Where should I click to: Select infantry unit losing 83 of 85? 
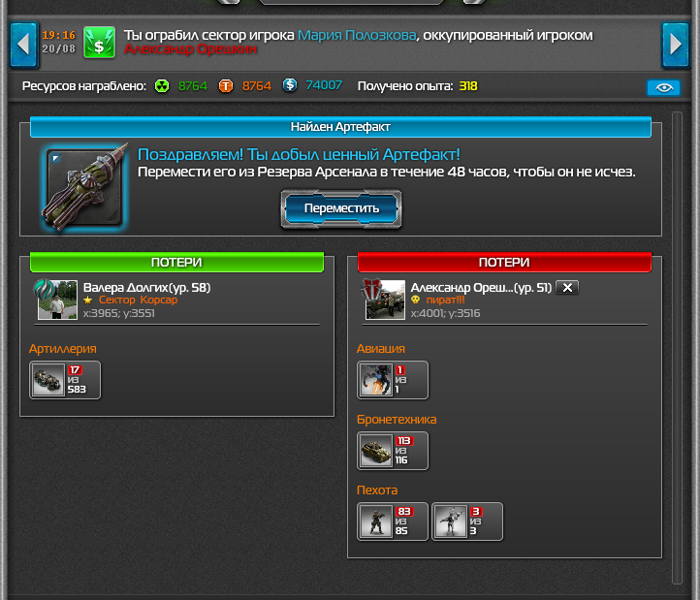tap(393, 521)
